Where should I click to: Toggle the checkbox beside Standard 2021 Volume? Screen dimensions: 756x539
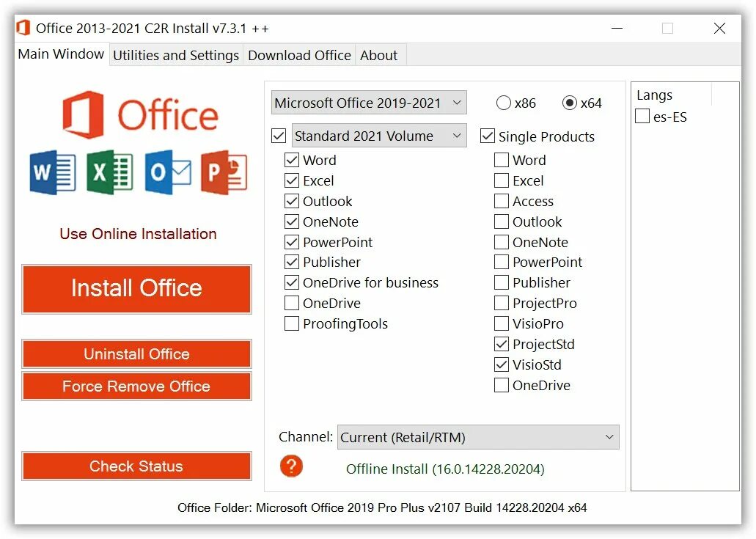click(x=279, y=136)
